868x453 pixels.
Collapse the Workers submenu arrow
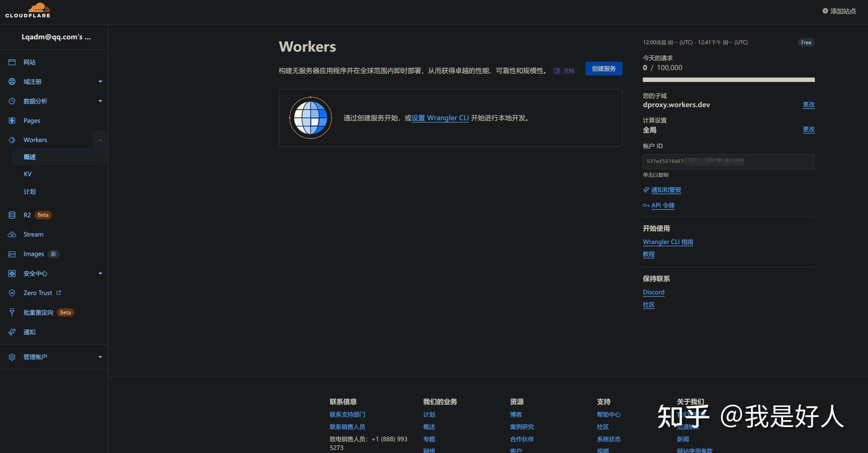(100, 140)
